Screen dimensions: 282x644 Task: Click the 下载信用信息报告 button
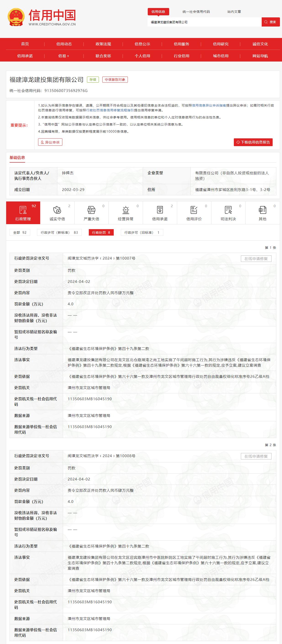tap(253, 142)
